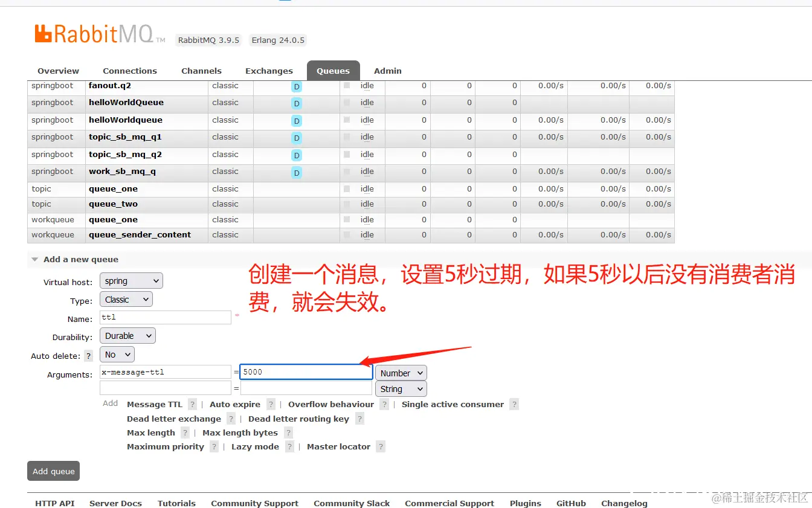This screenshot has height=508, width=812.
Task: Open the Tutorials footer link
Action: [176, 503]
